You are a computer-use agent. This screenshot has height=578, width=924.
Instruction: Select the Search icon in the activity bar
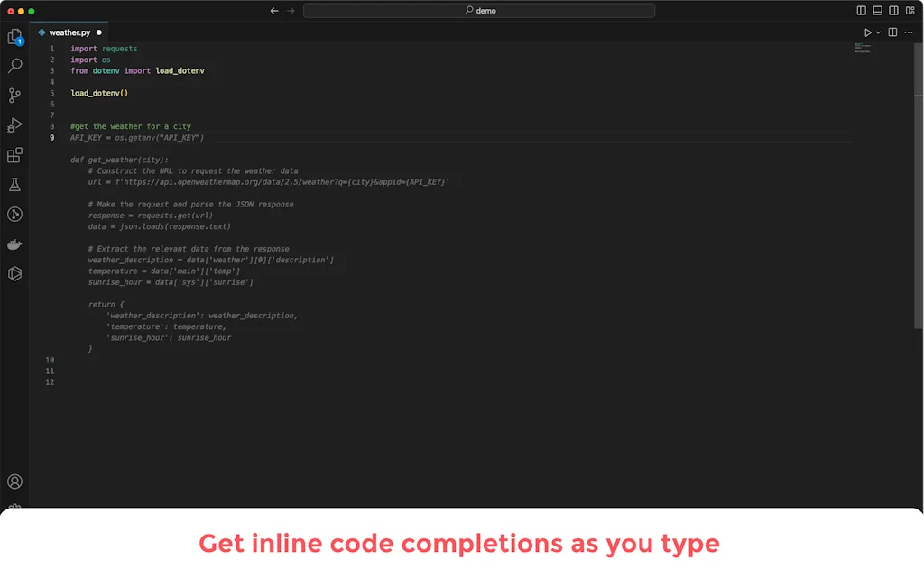(14, 65)
